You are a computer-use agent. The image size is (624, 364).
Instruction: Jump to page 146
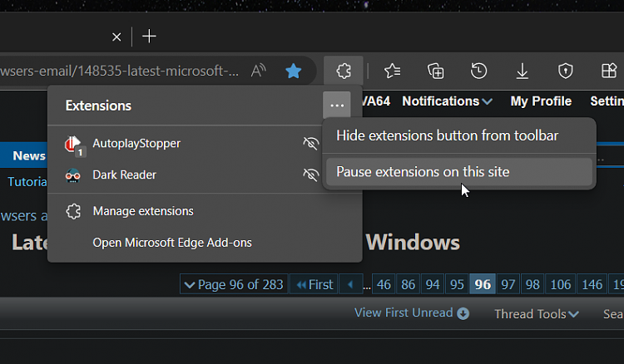(592, 284)
